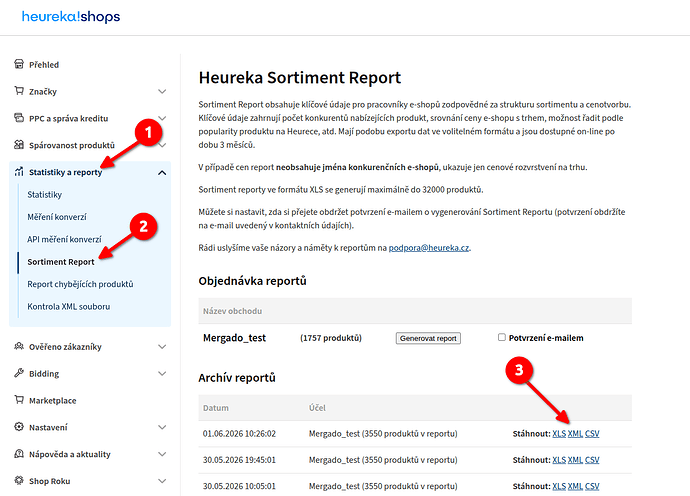Viewport: 690px width, 496px height.
Task: Click the Heureka Sortiment Report heading
Action: tap(300, 78)
